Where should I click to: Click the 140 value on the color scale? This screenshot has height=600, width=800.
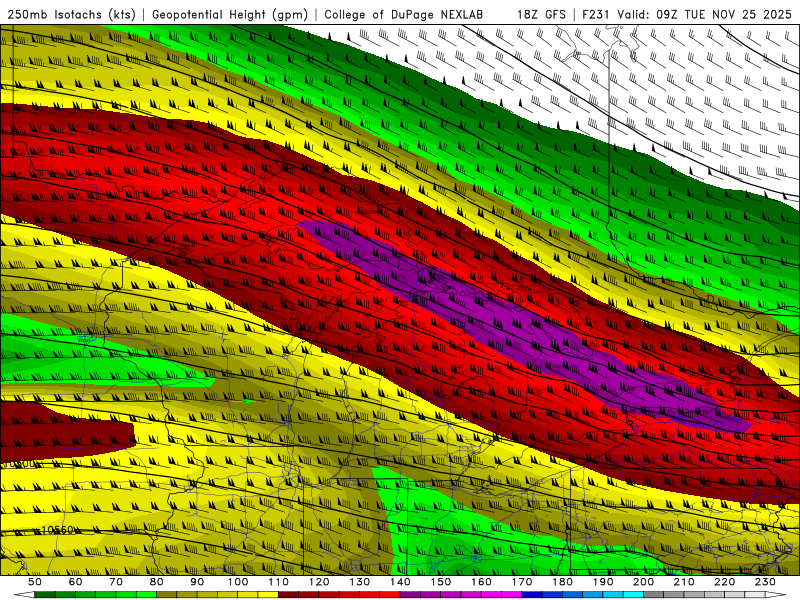[401, 582]
